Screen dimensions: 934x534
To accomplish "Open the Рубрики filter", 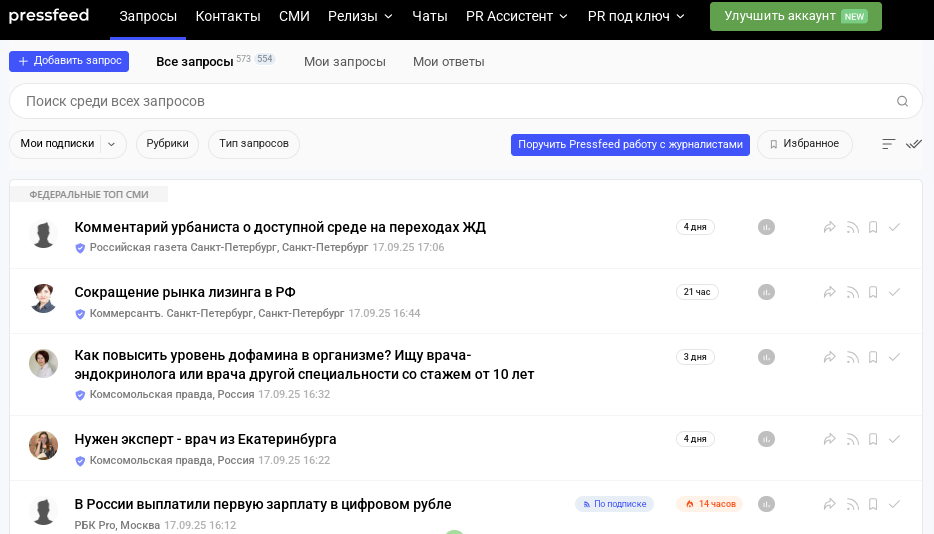I will [167, 144].
